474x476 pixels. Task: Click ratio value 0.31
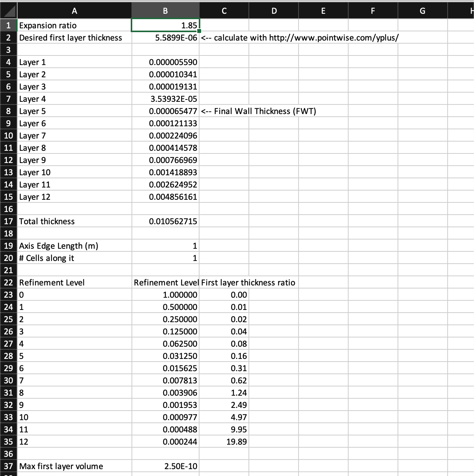pyautogui.click(x=224, y=368)
